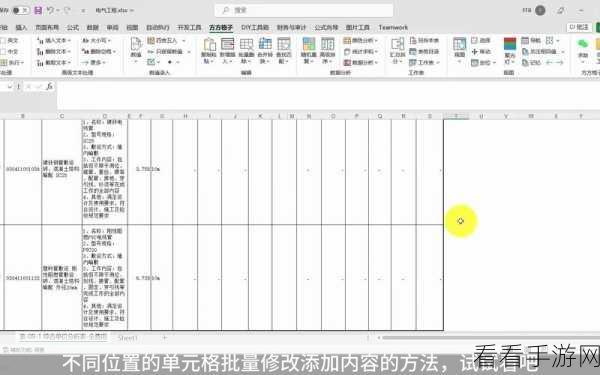
Task: Click the Undo arrow in the quick access toolbar
Action: (51, 10)
